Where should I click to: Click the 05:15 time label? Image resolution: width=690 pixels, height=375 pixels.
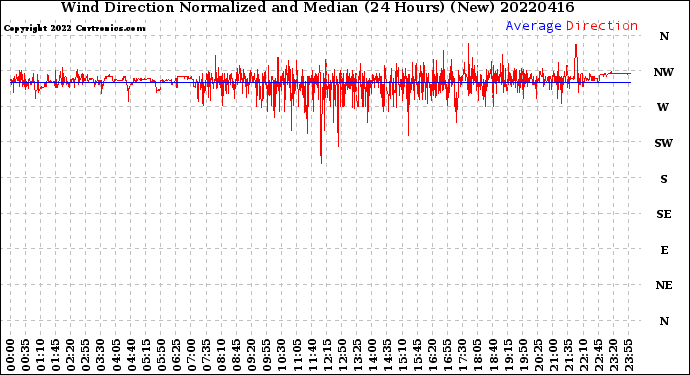tap(146, 355)
